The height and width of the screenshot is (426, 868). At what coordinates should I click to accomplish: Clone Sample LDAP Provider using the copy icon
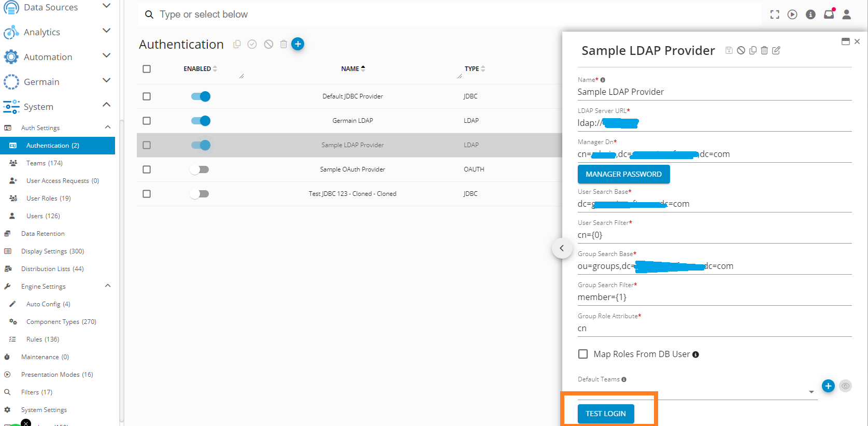(x=752, y=50)
